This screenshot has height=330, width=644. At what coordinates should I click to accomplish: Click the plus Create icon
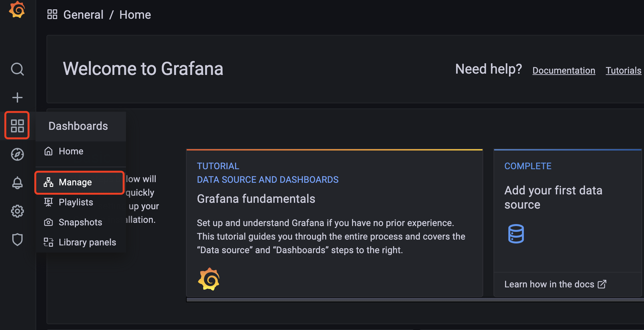pos(17,97)
